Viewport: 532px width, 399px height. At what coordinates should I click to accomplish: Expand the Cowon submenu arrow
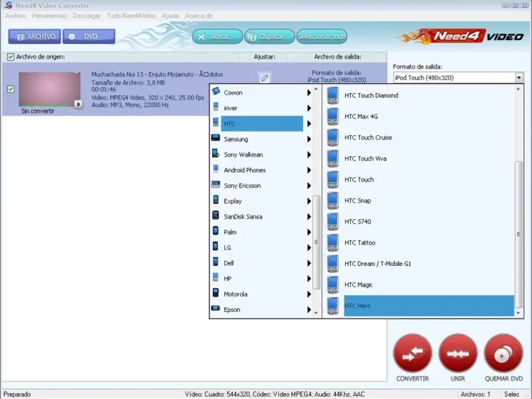tap(309, 92)
